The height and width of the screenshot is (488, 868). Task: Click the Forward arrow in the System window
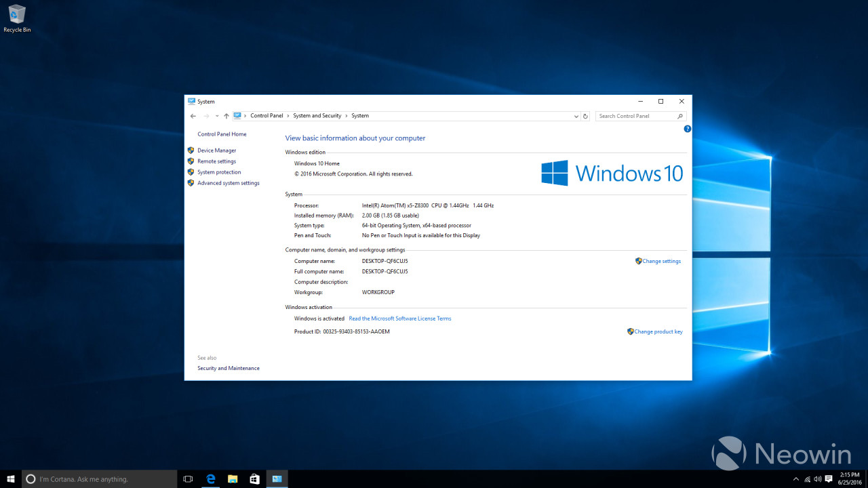(x=207, y=116)
